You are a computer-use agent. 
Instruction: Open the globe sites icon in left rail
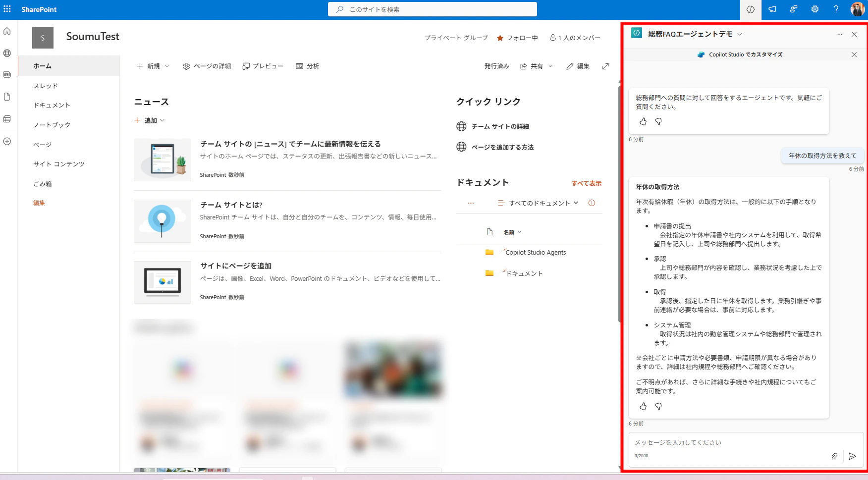[x=7, y=53]
